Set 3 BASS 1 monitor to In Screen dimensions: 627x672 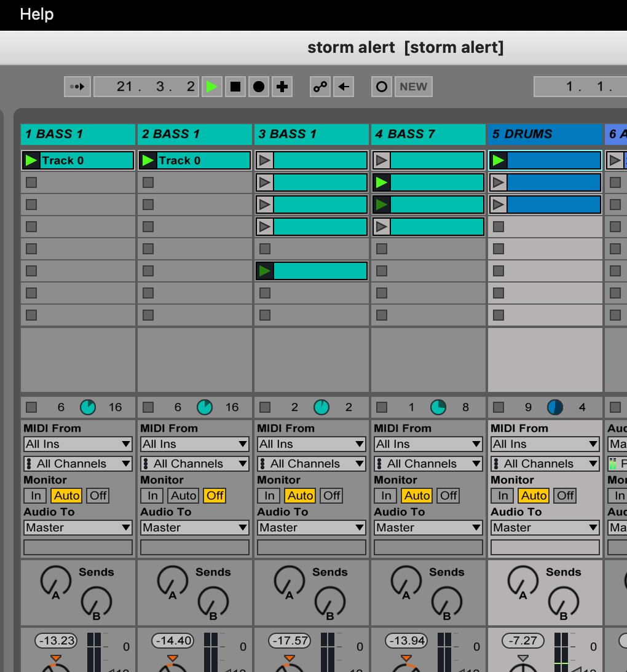click(269, 496)
